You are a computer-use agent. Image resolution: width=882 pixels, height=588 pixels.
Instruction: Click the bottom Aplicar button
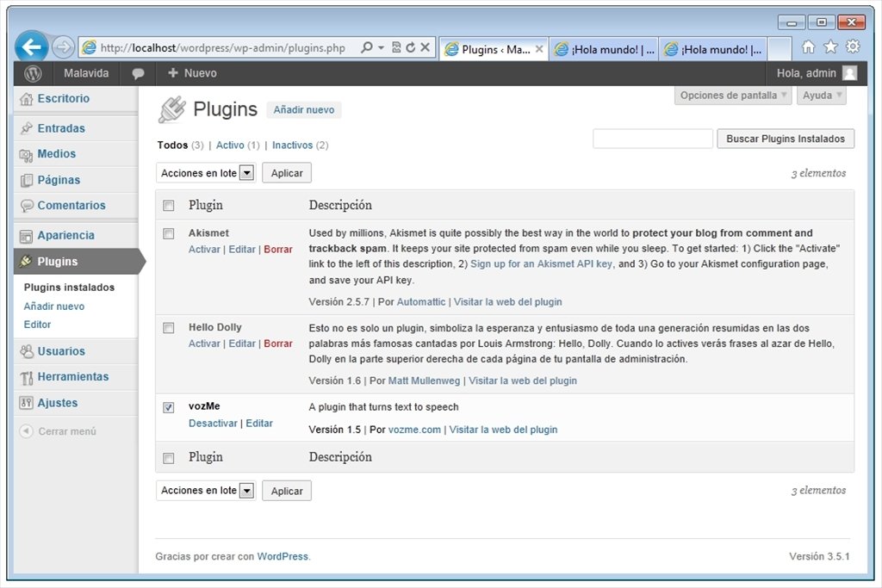pyautogui.click(x=287, y=491)
